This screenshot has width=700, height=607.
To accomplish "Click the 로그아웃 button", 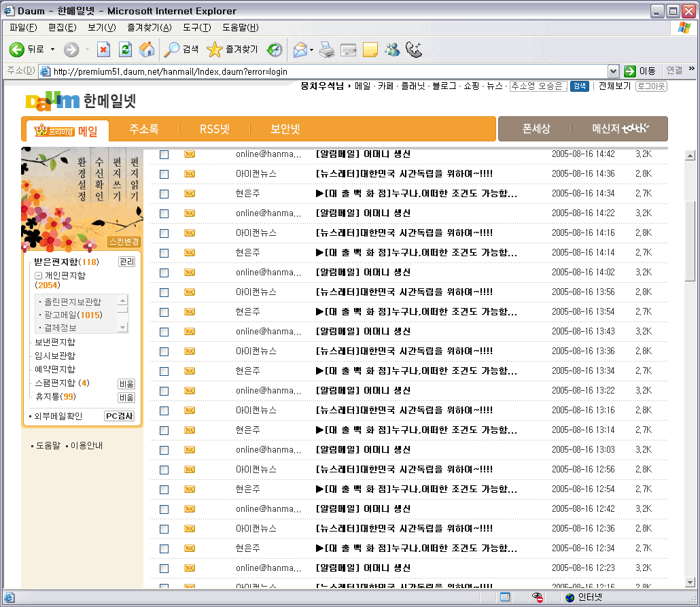I will [651, 86].
